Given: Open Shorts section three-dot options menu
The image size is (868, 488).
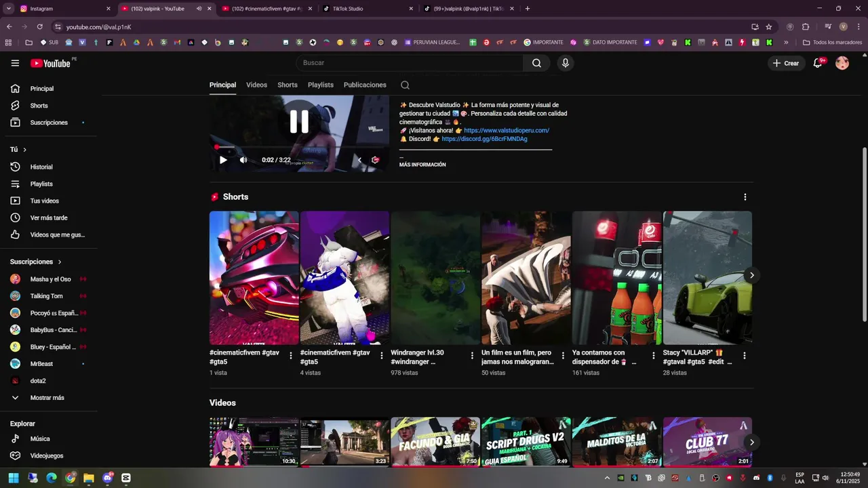Looking at the screenshot, I should click(x=745, y=197).
